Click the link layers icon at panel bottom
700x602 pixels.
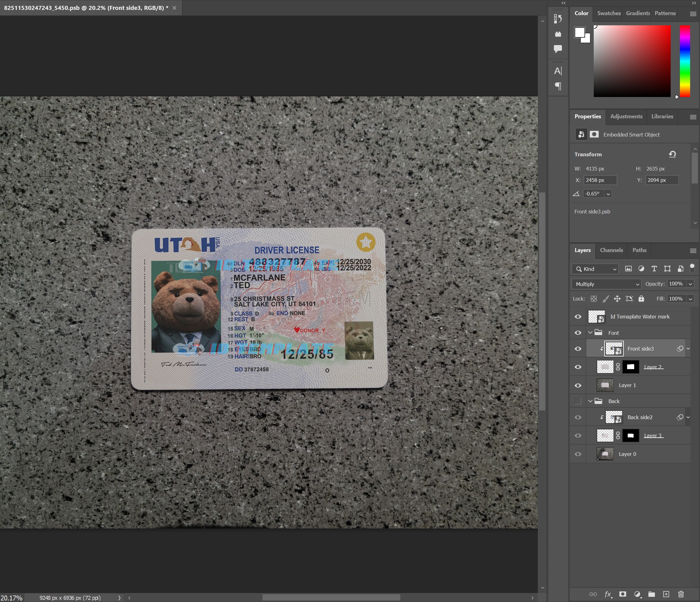593,594
